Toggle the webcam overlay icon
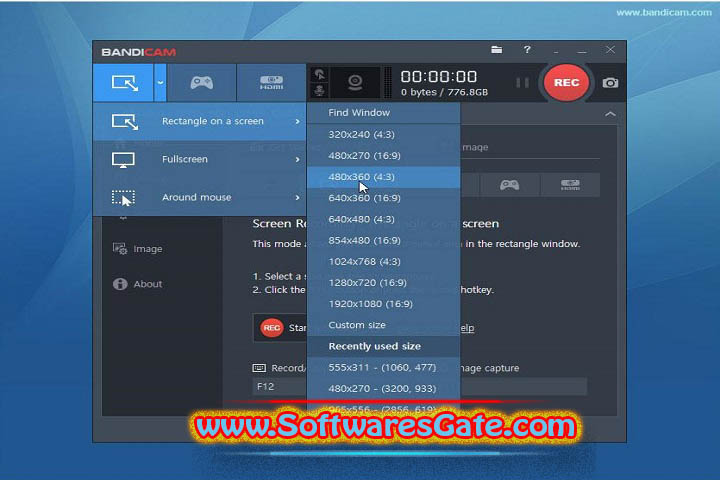Viewport: 720px width, 480px height. [355, 82]
